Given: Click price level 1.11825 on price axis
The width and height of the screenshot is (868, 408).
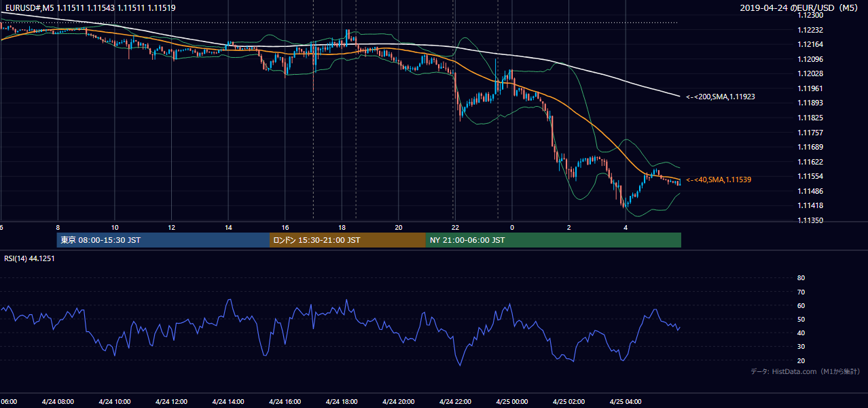Looking at the screenshot, I should 810,118.
